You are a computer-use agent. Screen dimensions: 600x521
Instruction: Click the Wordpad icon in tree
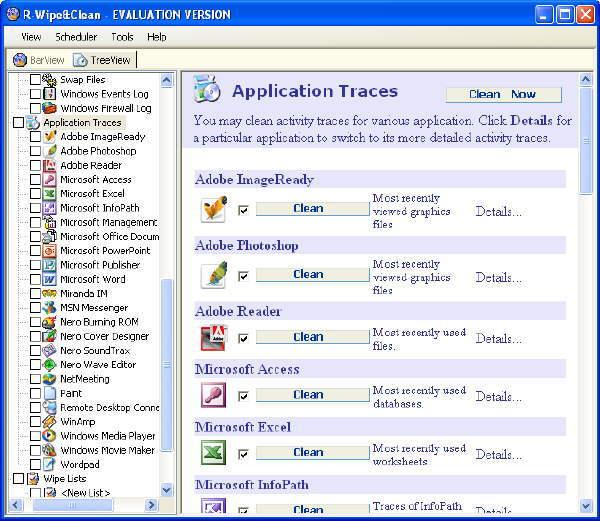(x=50, y=464)
